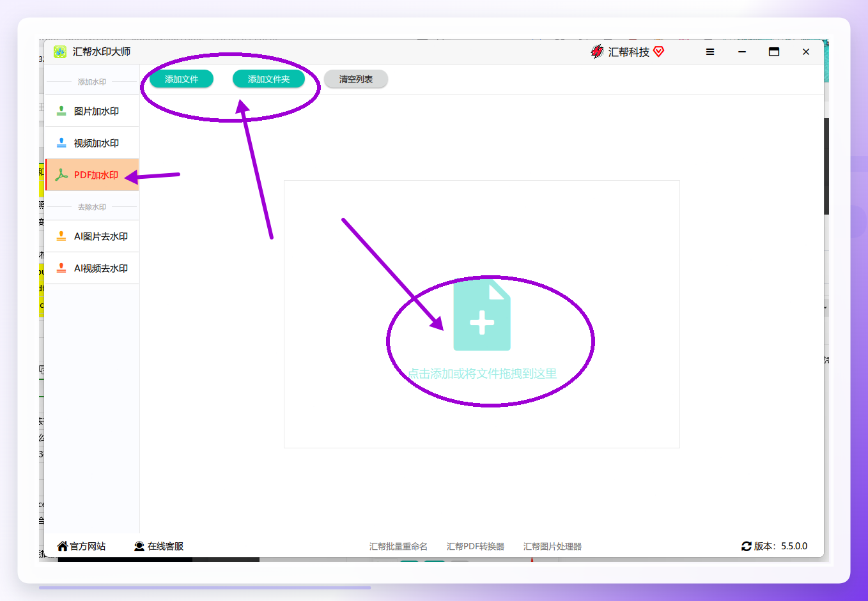The width and height of the screenshot is (868, 601).
Task: Open the AI视频去水印 menu item
Action: coord(92,268)
